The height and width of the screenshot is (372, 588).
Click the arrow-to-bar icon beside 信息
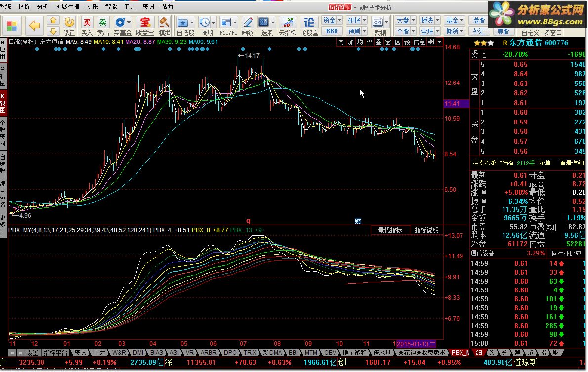click(x=431, y=42)
